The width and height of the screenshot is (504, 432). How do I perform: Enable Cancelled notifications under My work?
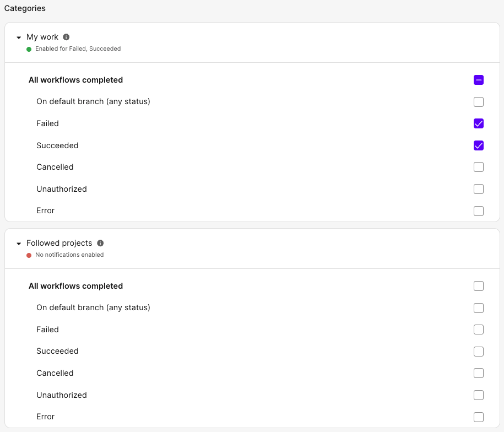click(x=478, y=167)
